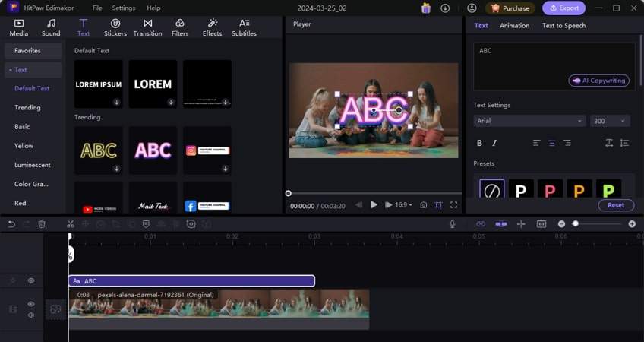This screenshot has width=644, height=342.
Task: Open the Settings menu
Action: click(x=124, y=8)
